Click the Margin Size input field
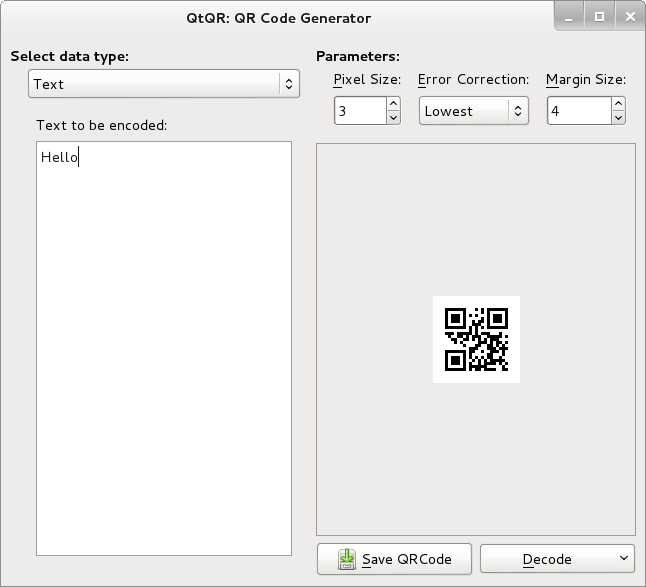The width and height of the screenshot is (646, 587). pos(579,111)
